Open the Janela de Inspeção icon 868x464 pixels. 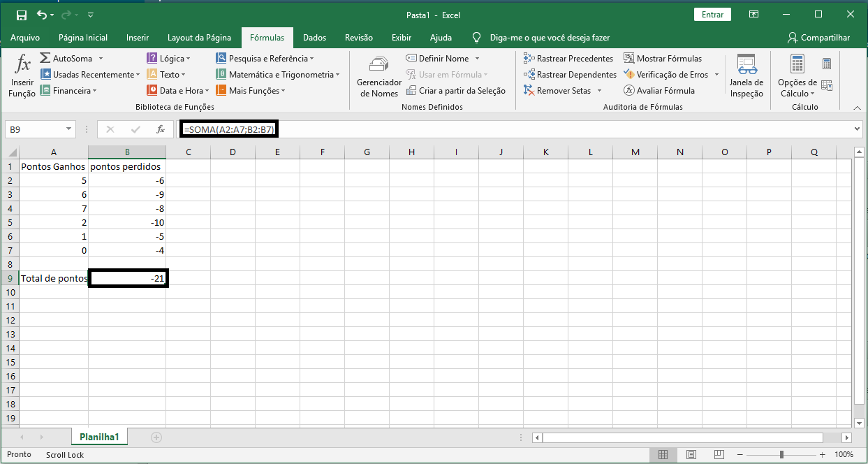click(x=746, y=65)
